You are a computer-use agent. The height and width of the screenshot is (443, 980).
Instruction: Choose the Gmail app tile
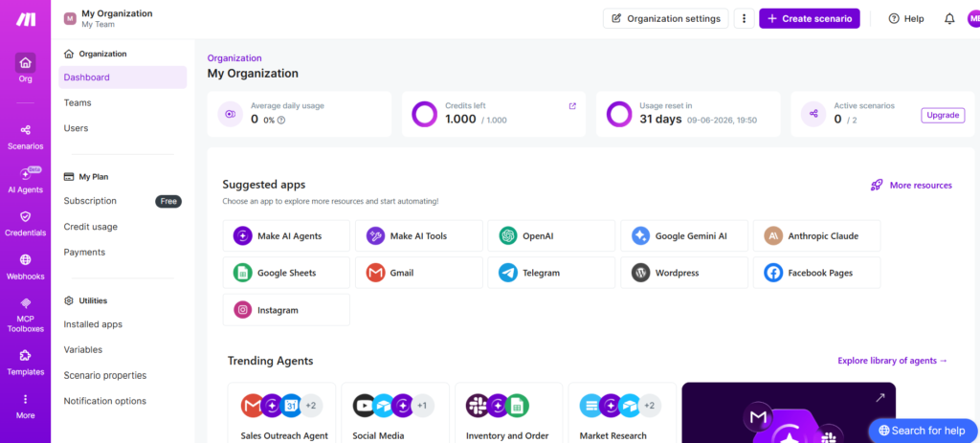pyautogui.click(x=419, y=273)
